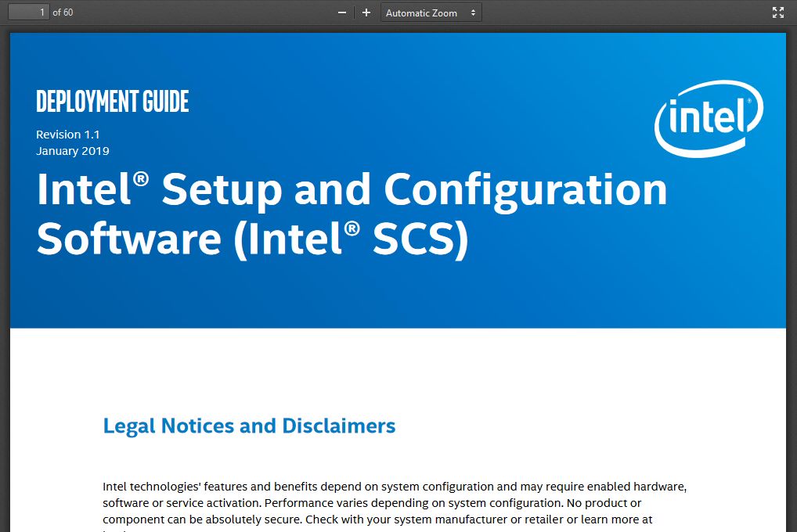The height and width of the screenshot is (532, 797).
Task: Click the Legal Notices and Disclaimers heading
Action: pos(248,426)
